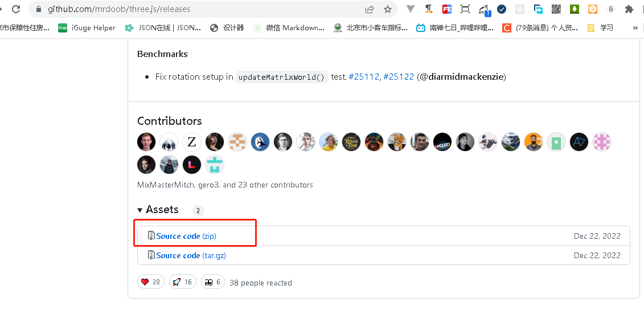Download Source code (tar.gz)
The height and width of the screenshot is (310, 644).
[x=191, y=255]
